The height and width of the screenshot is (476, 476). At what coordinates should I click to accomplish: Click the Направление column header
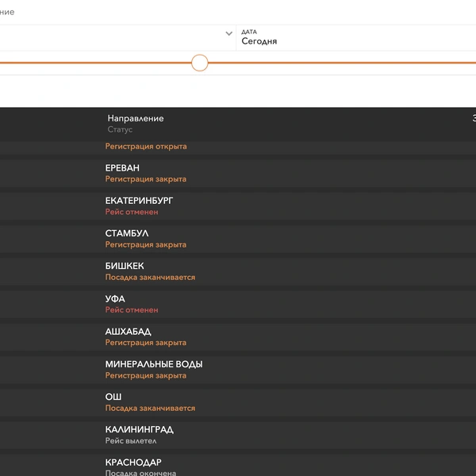tap(136, 118)
